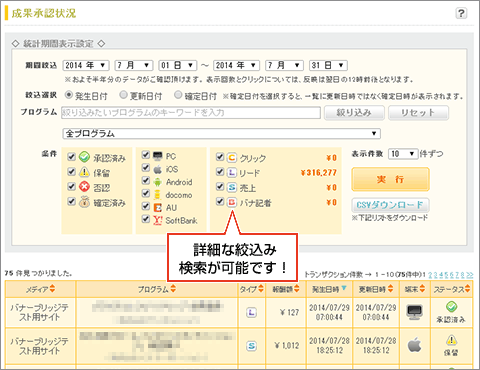
Task: Click the green approved status icon in conditions
Action: [85, 157]
